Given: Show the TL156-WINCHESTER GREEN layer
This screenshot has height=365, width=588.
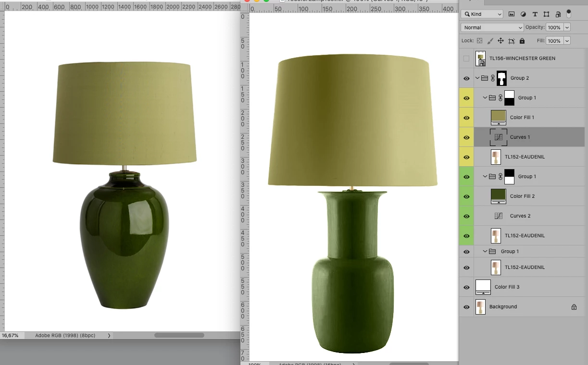Looking at the screenshot, I should click(x=466, y=59).
